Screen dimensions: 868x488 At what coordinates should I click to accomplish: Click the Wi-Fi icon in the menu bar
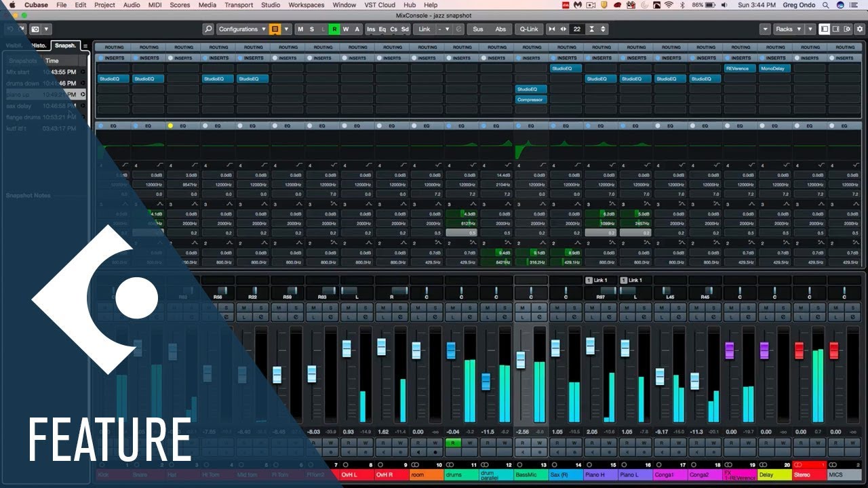coord(669,5)
